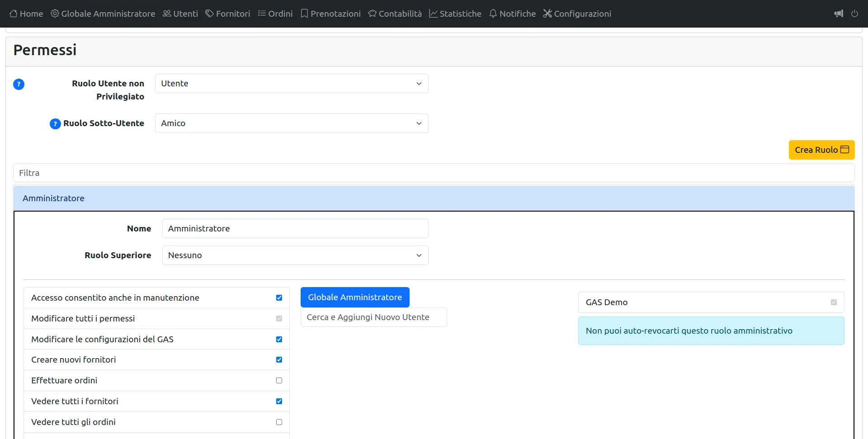Go to the Utenti section
This screenshot has height=439, width=868.
180,14
